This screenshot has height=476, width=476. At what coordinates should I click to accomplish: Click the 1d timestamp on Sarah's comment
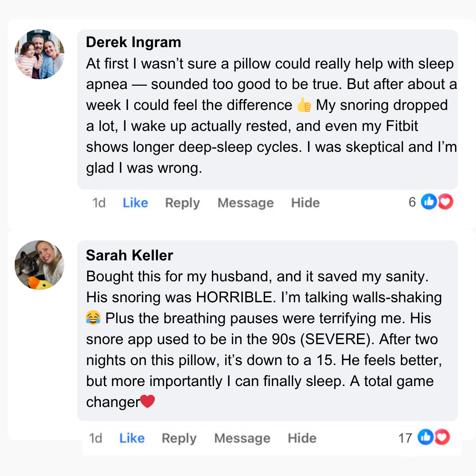96,438
